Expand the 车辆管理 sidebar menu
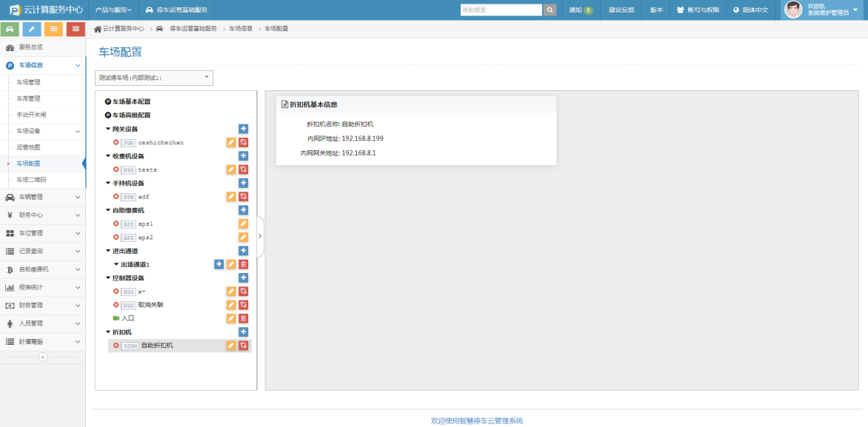Screen dimensions: 868x427 coord(42,197)
